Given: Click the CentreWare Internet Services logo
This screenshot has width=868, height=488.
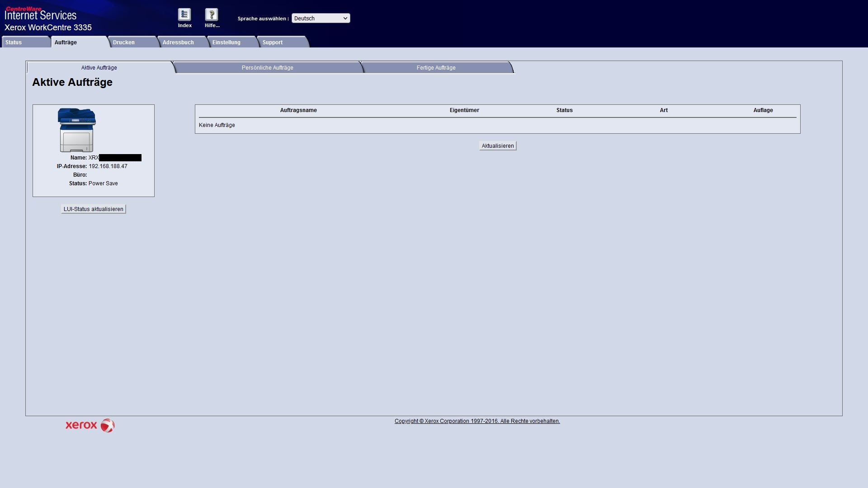Looking at the screenshot, I should point(41,14).
